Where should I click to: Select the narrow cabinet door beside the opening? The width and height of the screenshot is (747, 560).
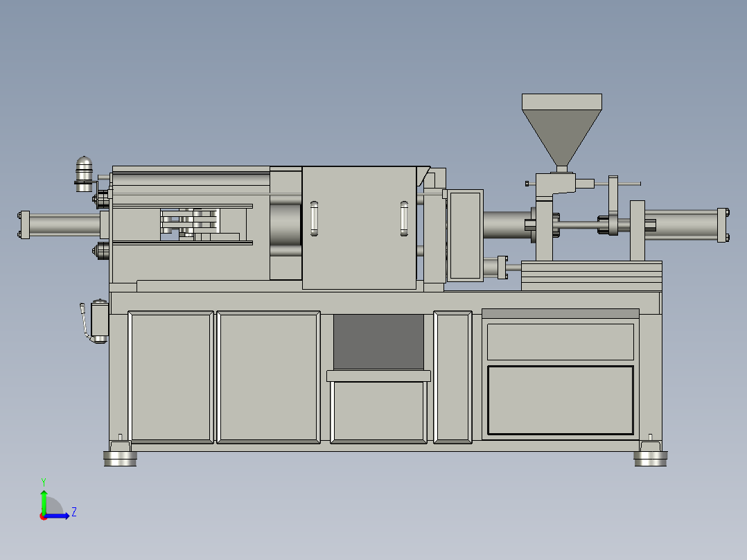point(452,377)
